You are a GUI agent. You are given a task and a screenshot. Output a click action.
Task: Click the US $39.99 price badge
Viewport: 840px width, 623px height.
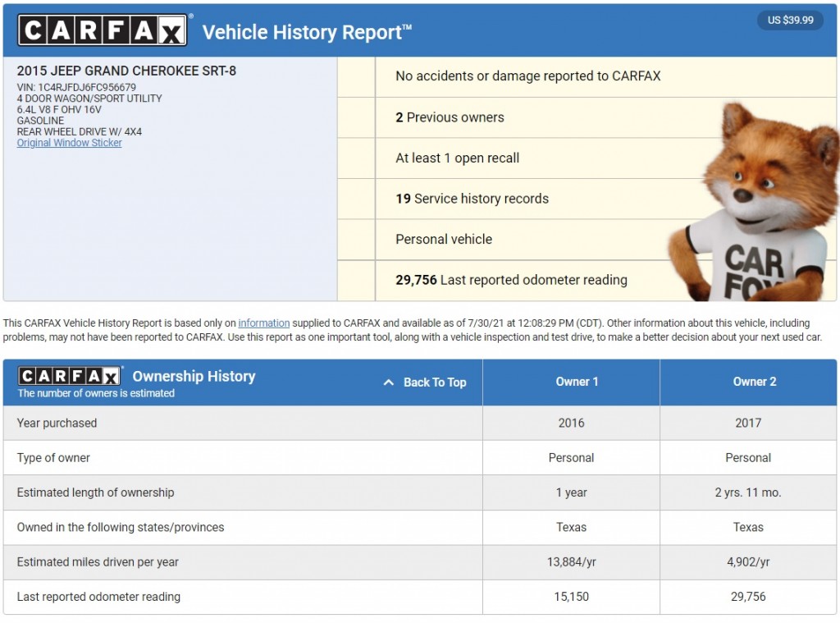pos(790,20)
